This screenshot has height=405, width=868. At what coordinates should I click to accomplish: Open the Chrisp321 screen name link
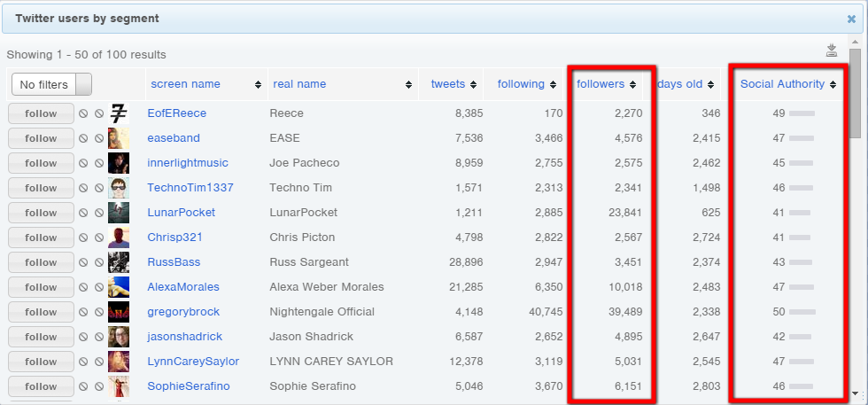pyautogui.click(x=175, y=238)
